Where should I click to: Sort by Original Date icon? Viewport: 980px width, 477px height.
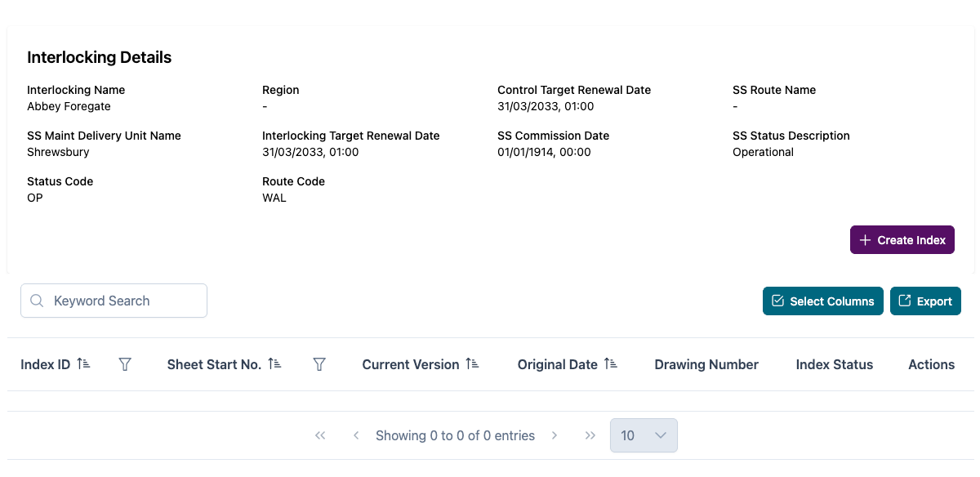tap(611, 364)
